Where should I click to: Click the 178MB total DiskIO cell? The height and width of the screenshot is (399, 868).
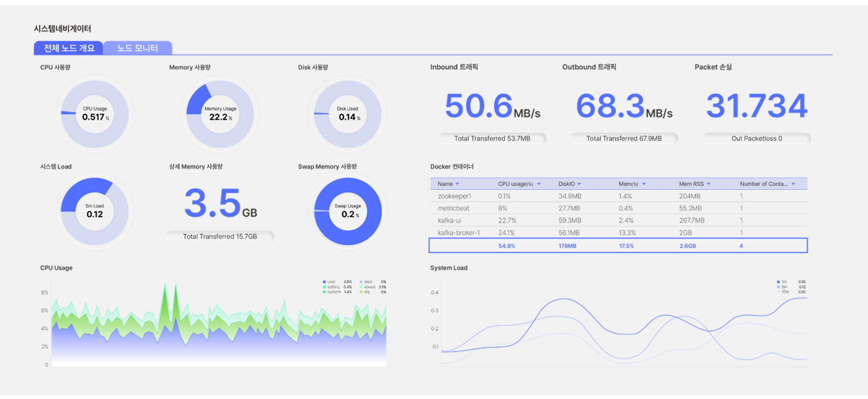pyautogui.click(x=567, y=246)
